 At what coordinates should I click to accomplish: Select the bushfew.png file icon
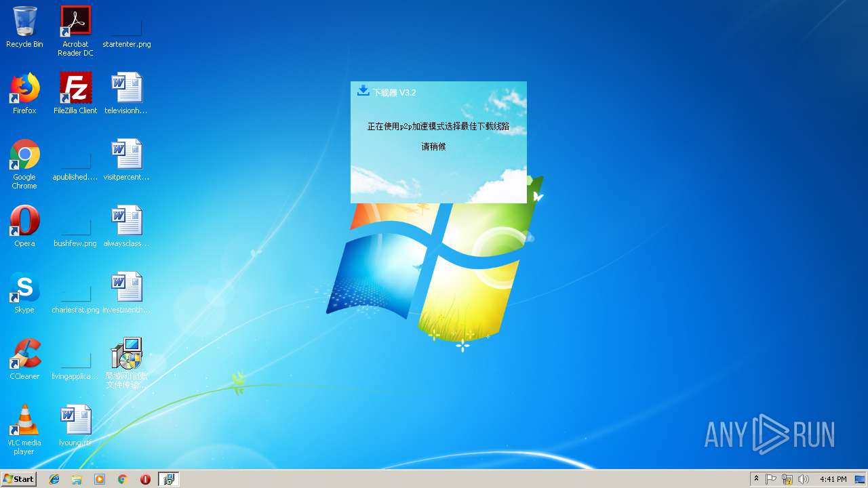75,227
